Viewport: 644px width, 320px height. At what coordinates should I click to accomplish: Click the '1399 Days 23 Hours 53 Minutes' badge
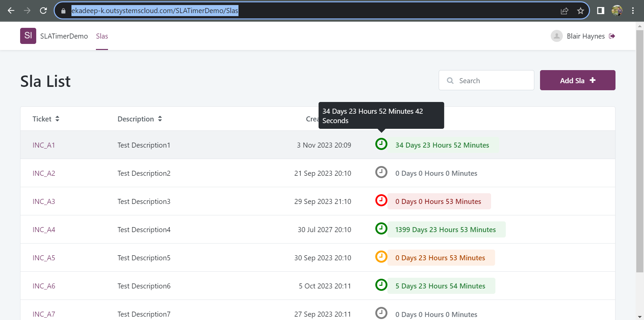(446, 229)
